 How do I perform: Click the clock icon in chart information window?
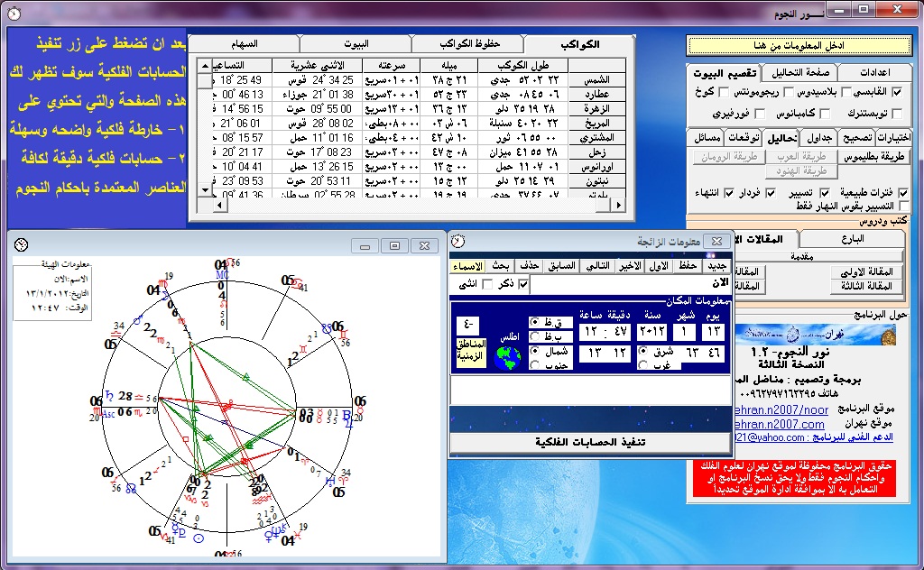click(x=458, y=241)
